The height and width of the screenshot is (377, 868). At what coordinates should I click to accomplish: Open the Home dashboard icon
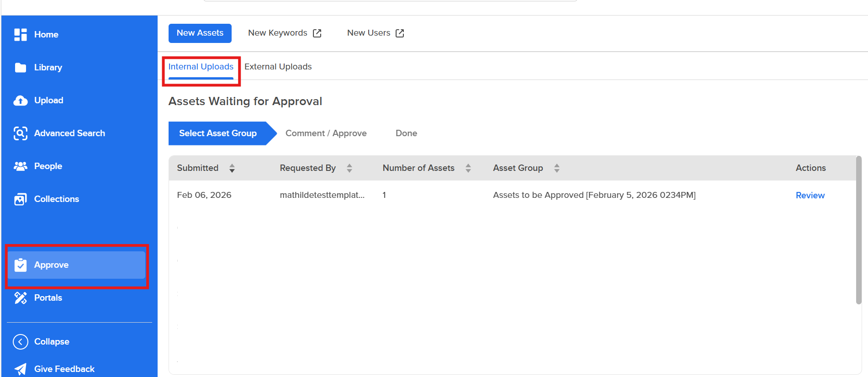[x=20, y=35]
